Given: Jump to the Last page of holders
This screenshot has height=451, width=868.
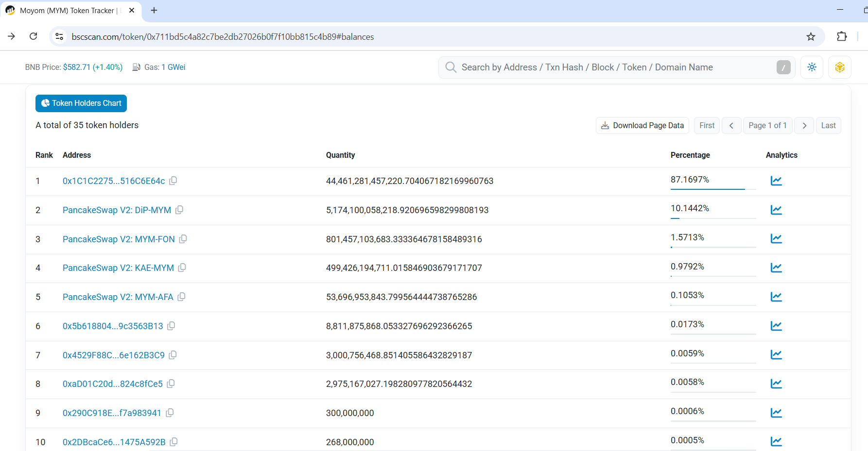Looking at the screenshot, I should pyautogui.click(x=828, y=125).
